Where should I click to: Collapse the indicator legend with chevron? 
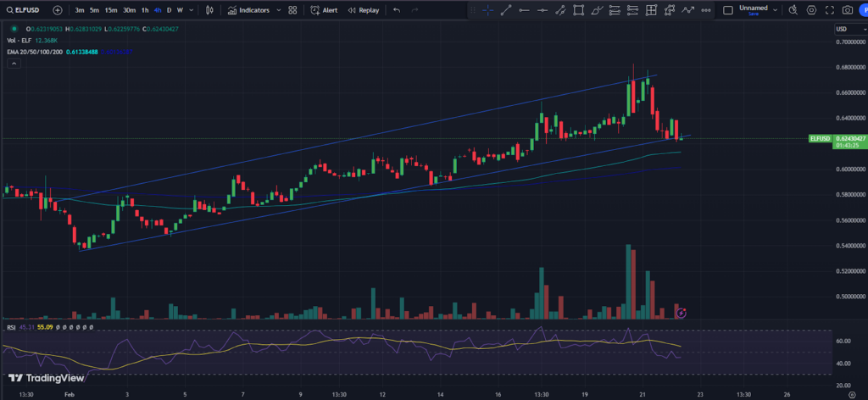[14, 64]
